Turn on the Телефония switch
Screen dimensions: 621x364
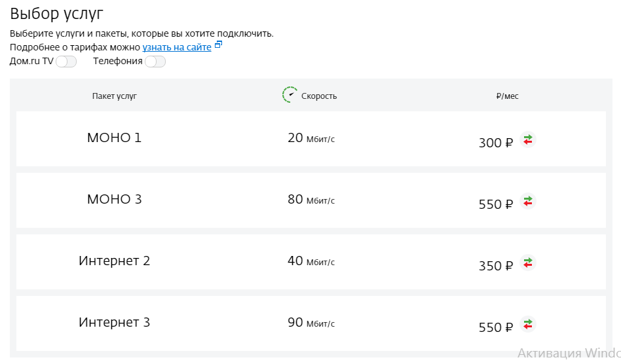(155, 62)
